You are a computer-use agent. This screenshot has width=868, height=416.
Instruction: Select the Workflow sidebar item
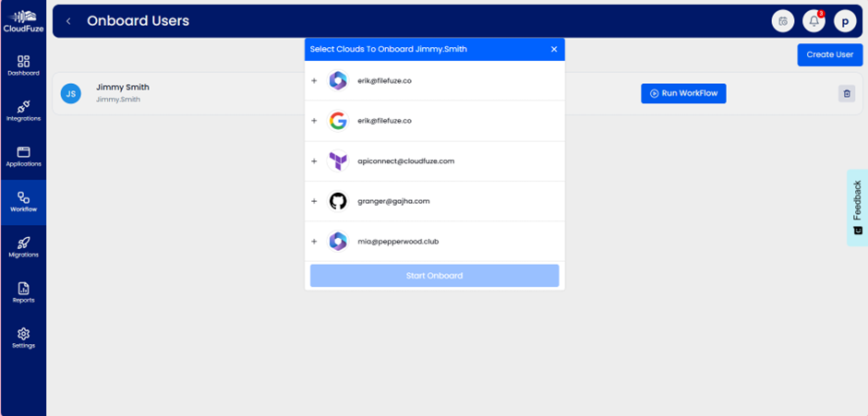pyautogui.click(x=23, y=202)
